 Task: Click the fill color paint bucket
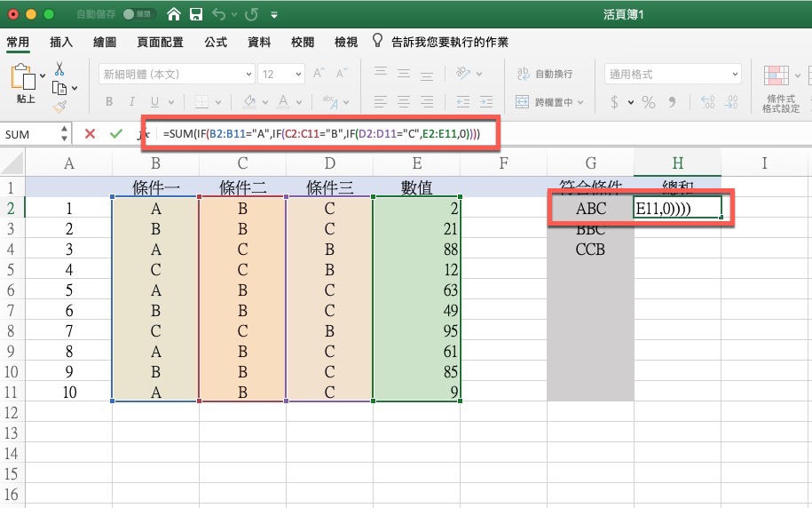249,102
